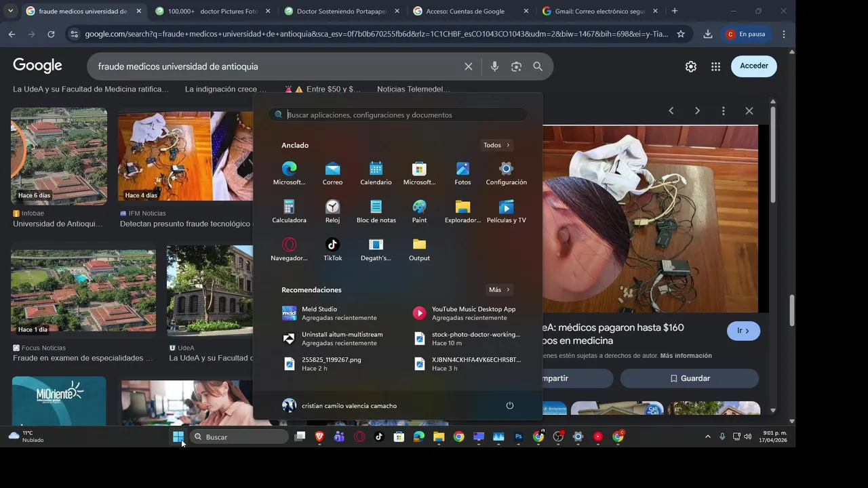868x488 pixels.
Task: Launch the Opera Navegador pinned app
Action: 289,249
